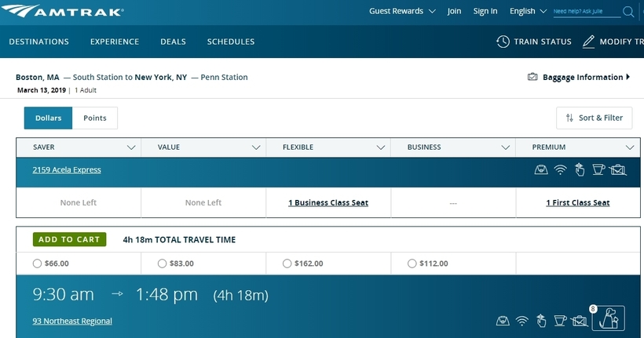Click the Amtrak logo
Viewport: 644px width, 338px height.
pyautogui.click(x=62, y=11)
